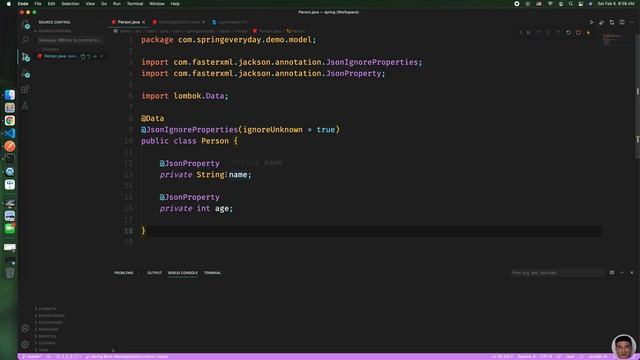Open the File menu
This screenshot has height=360, width=640.
click(x=38, y=4)
